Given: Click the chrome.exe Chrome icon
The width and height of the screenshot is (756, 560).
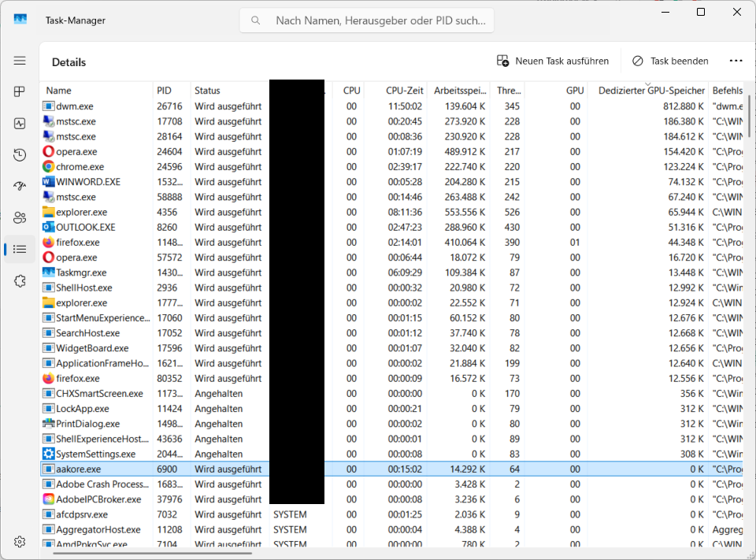Looking at the screenshot, I should click(x=48, y=166).
